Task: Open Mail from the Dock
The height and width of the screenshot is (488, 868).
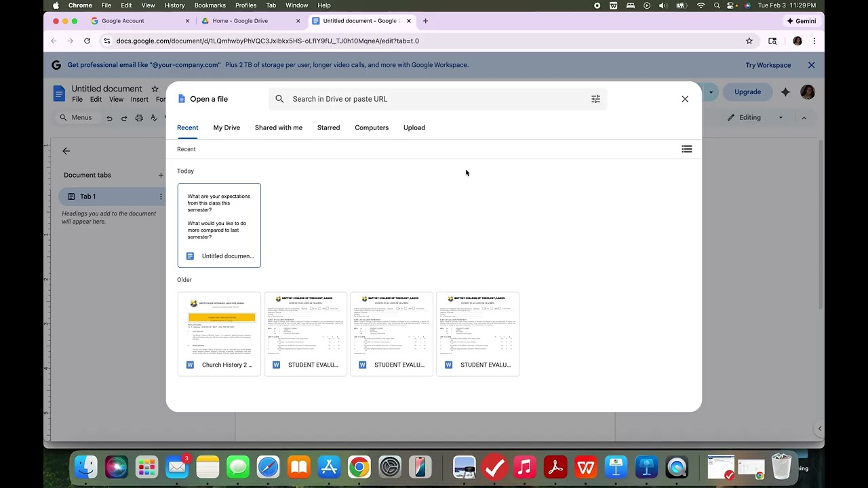Action: [177, 467]
